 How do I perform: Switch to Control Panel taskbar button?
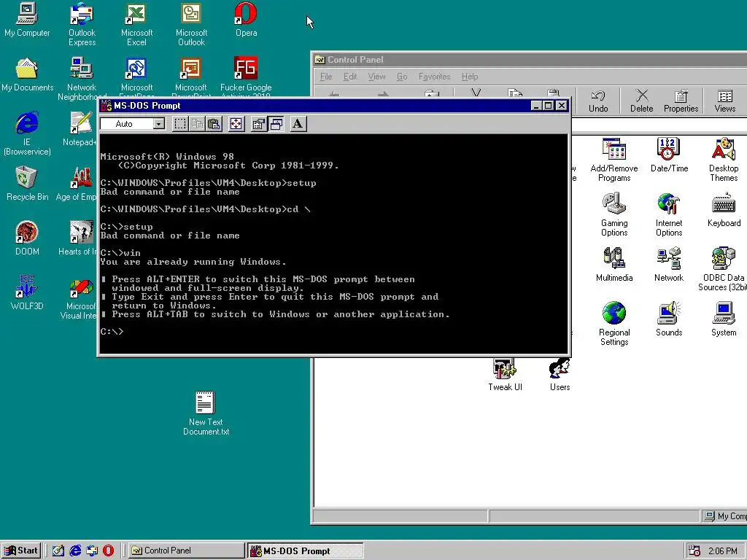tap(186, 551)
